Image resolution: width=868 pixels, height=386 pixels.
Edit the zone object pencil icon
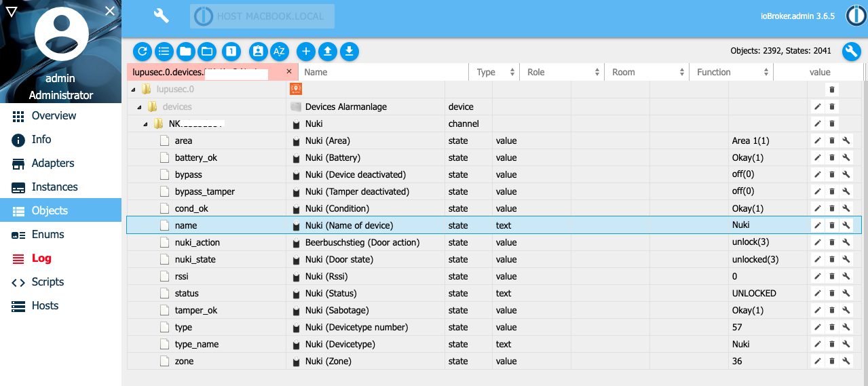(818, 361)
